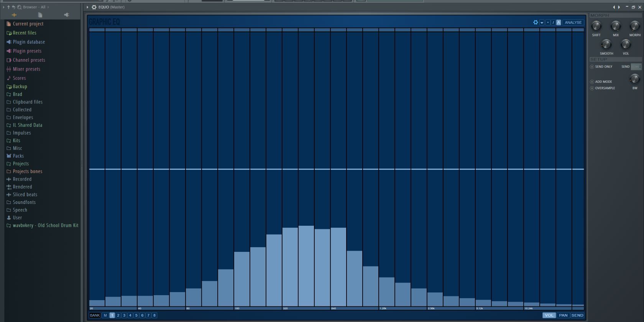Open the Packs folder
This screenshot has width=644, height=322.
click(15, 156)
